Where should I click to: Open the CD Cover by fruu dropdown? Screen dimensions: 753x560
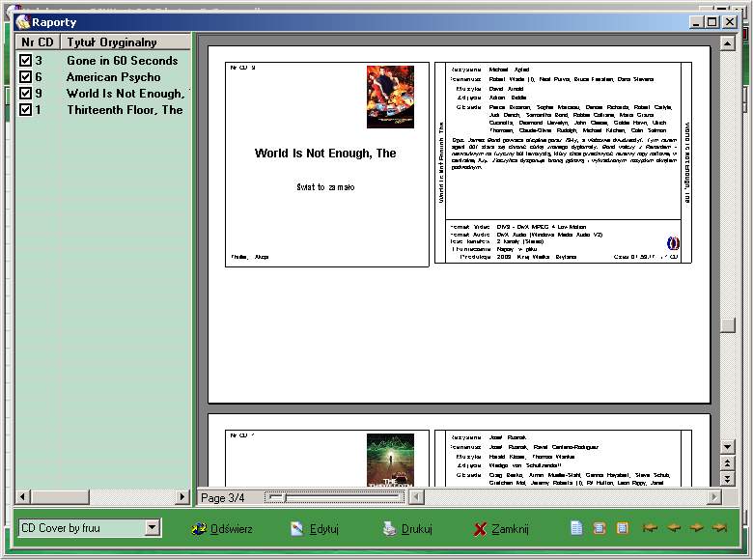pos(152,528)
